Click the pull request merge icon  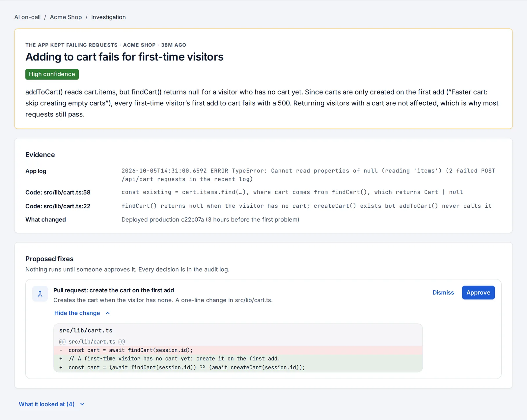pyautogui.click(x=40, y=294)
